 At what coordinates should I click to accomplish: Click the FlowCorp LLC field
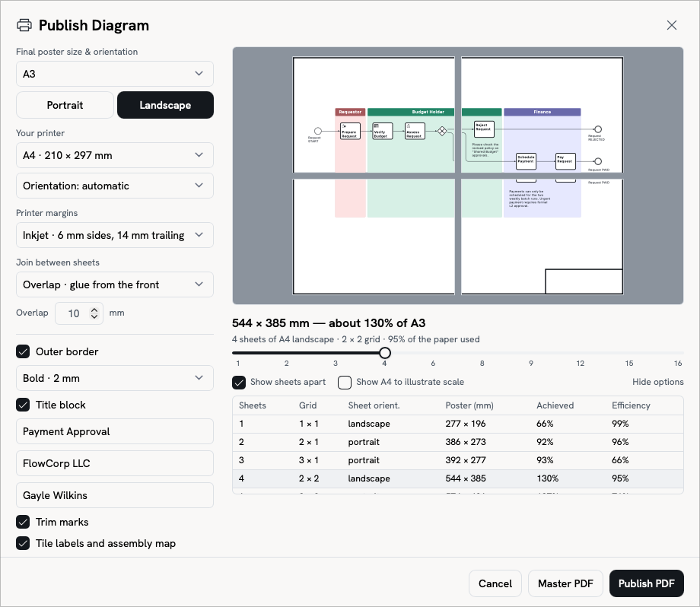coord(115,463)
